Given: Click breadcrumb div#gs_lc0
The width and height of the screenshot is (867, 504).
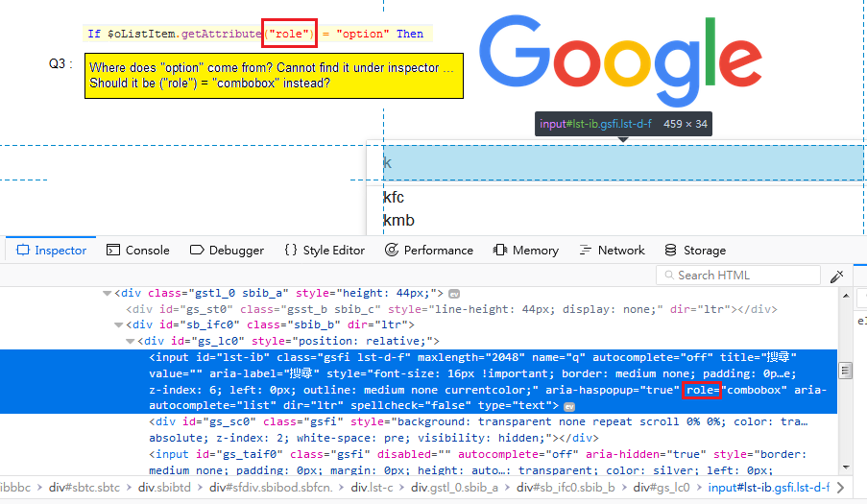Looking at the screenshot, I should coord(662,488).
